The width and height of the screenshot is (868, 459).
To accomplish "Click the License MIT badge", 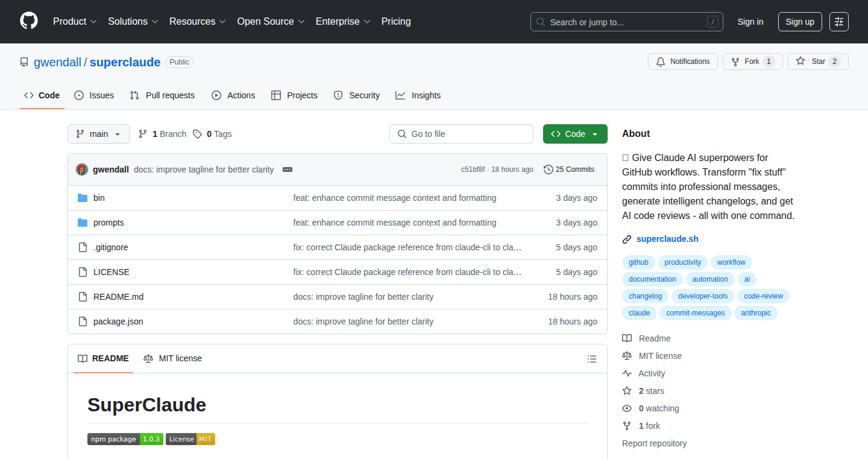I will (x=190, y=439).
